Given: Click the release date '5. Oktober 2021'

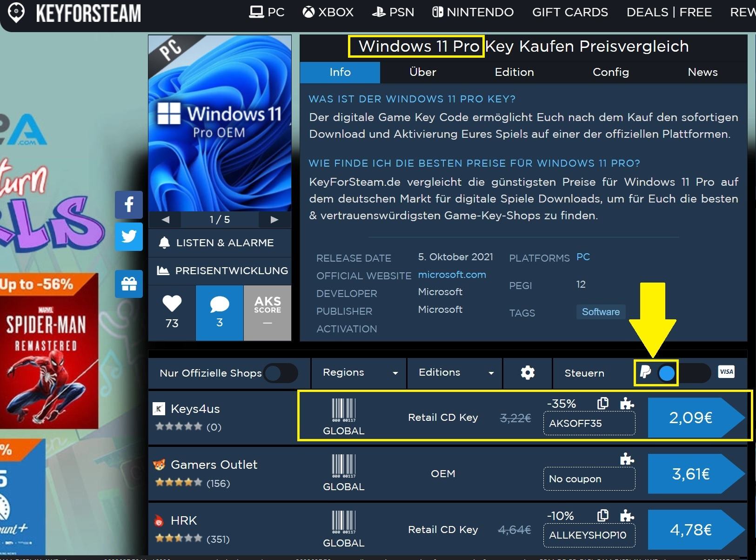Looking at the screenshot, I should pyautogui.click(x=455, y=257).
